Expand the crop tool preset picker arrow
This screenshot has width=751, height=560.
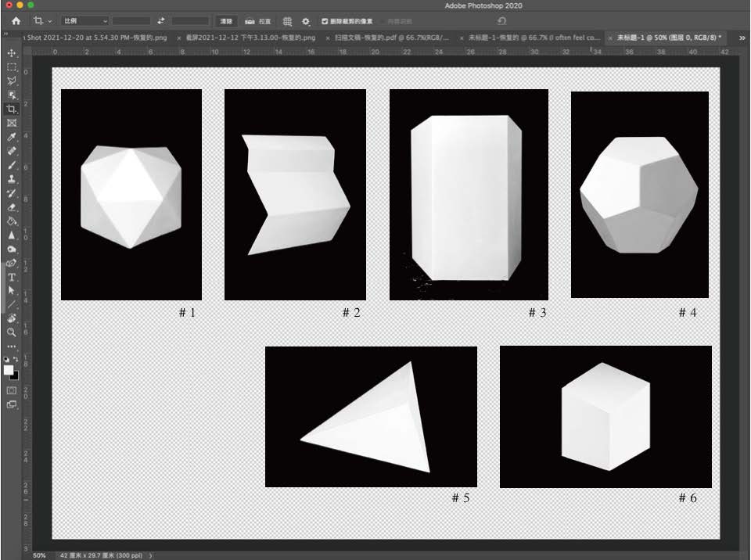point(50,21)
